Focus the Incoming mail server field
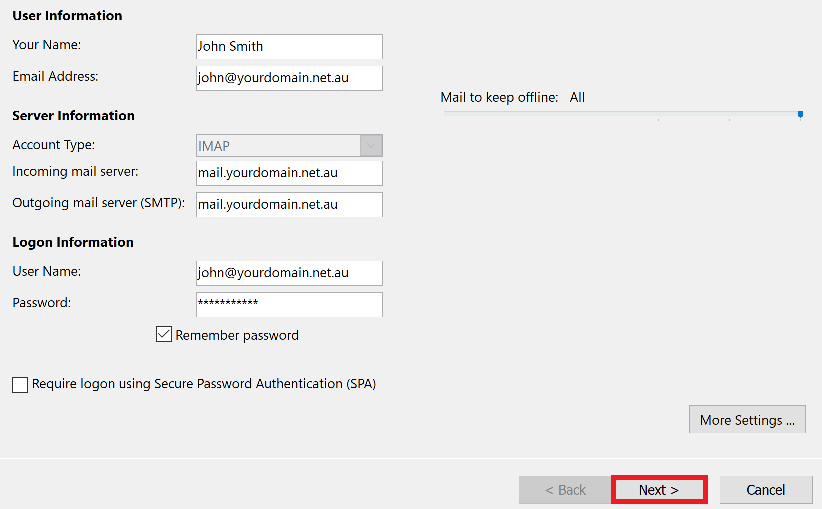 289,173
